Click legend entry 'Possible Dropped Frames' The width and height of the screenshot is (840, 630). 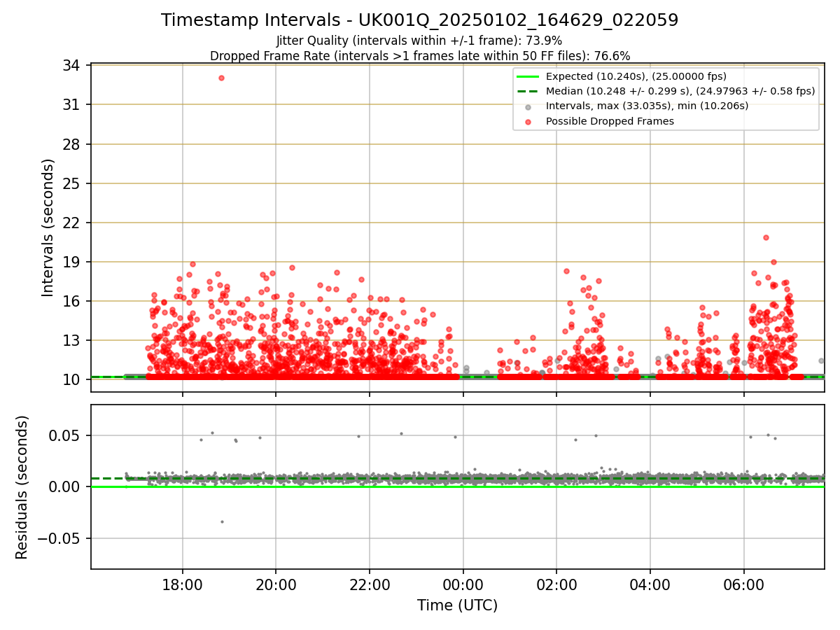coord(610,121)
